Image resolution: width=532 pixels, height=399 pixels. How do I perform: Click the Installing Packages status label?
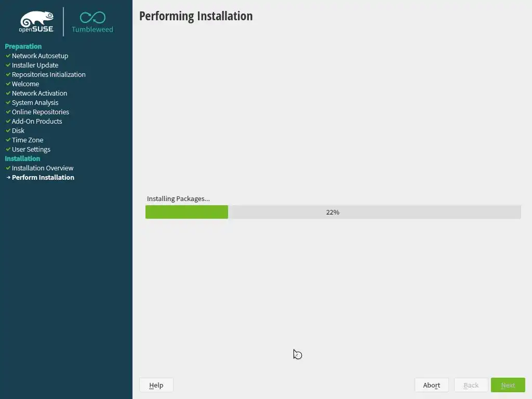178,199
